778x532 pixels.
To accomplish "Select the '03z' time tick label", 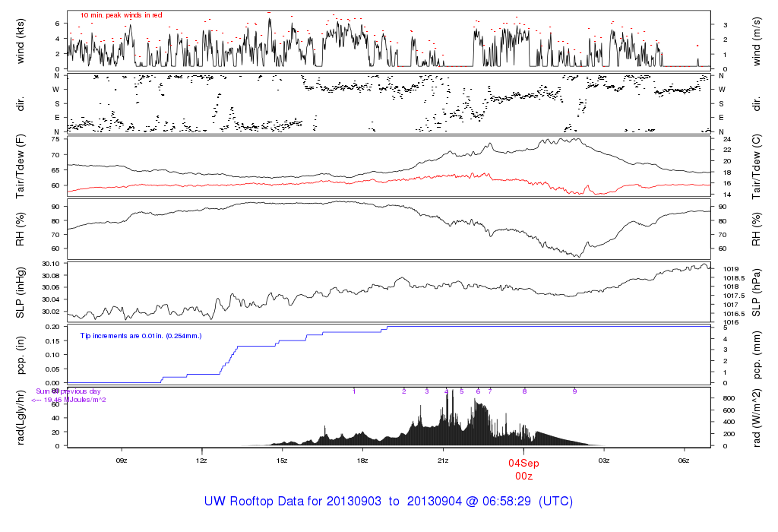I will [604, 461].
